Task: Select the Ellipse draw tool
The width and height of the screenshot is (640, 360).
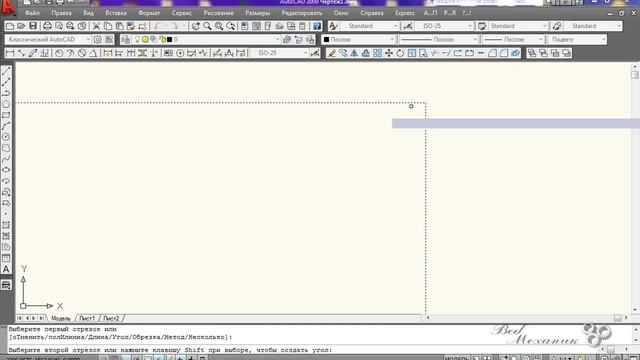Action: [6, 170]
